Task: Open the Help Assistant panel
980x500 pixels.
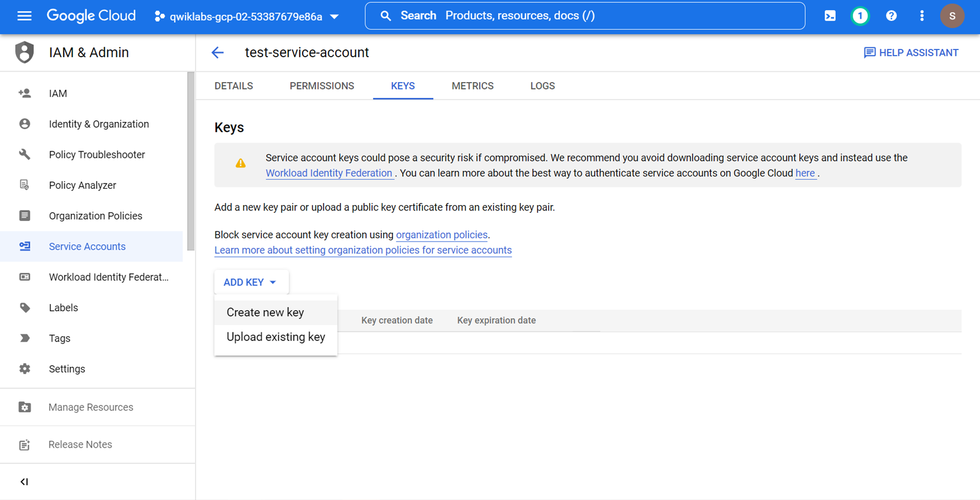Action: click(x=911, y=52)
